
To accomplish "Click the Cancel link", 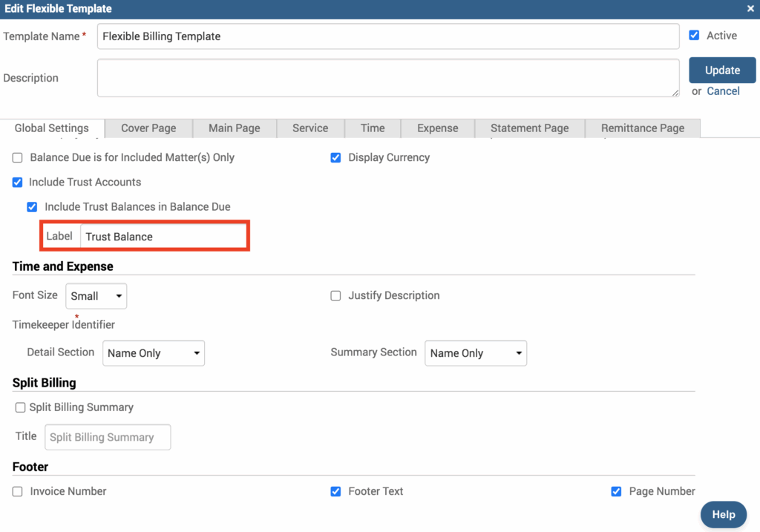I will click(723, 91).
